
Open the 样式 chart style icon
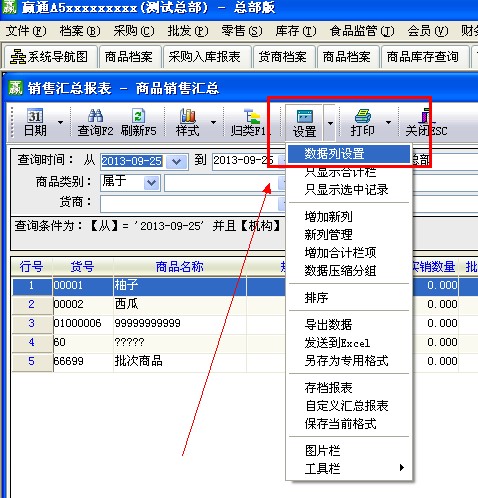[x=188, y=115]
